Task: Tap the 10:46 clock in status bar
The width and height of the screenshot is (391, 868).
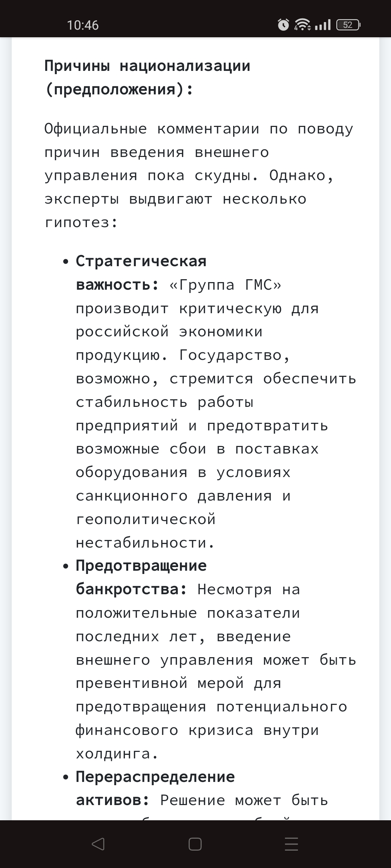Action: click(83, 25)
